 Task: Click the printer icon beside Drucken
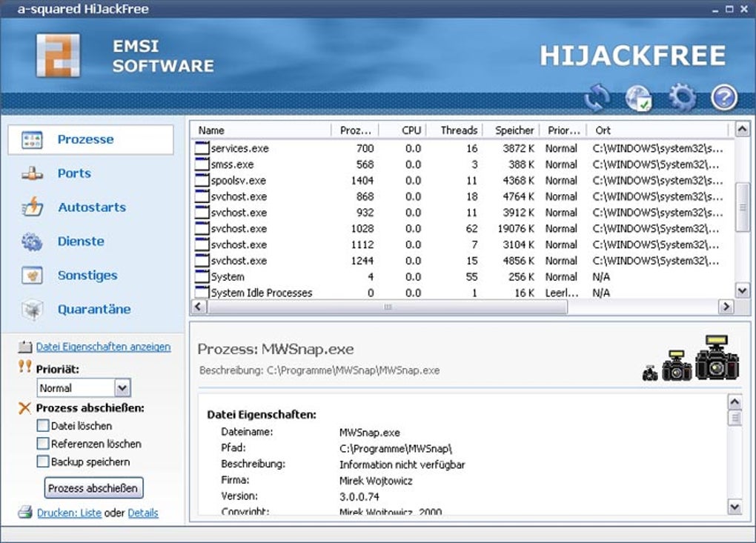tap(25, 512)
